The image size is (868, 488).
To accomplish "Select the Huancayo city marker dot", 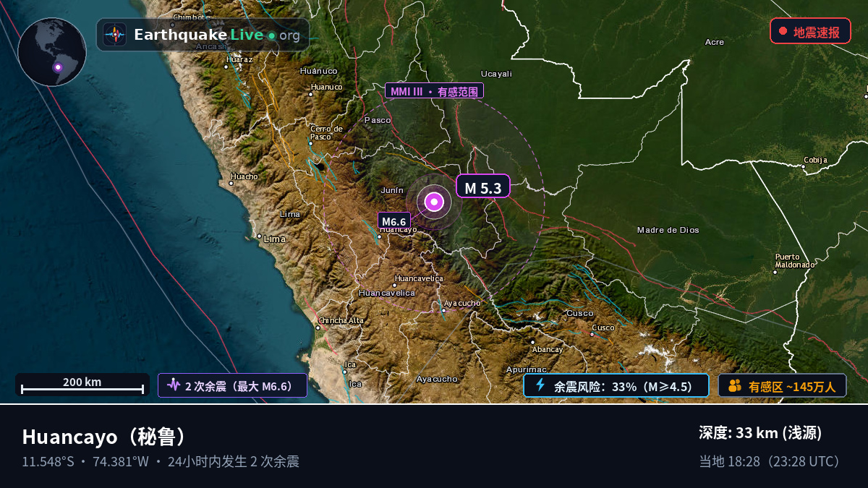I will click(x=379, y=236).
